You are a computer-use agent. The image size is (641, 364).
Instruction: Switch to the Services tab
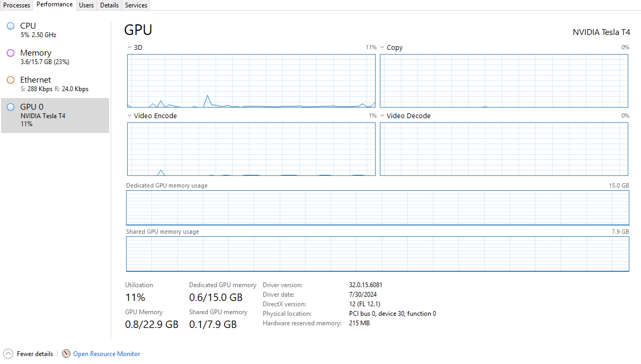pyautogui.click(x=136, y=5)
